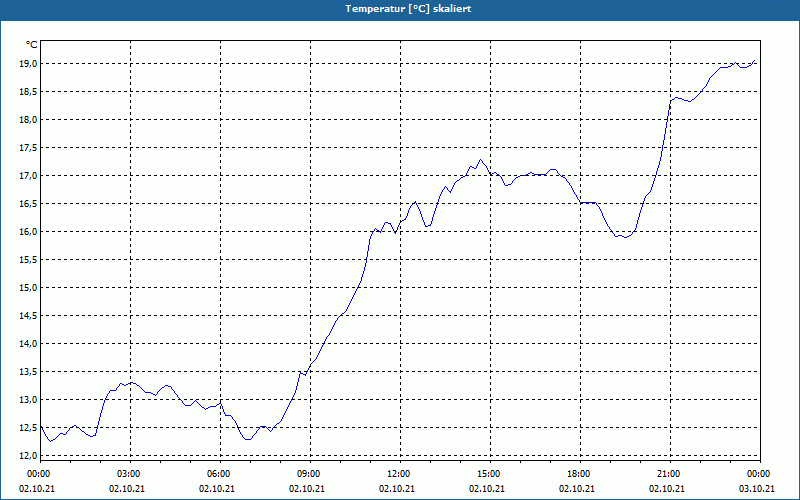Click the 03.10.21 date label
The image size is (800, 500).
tap(757, 489)
